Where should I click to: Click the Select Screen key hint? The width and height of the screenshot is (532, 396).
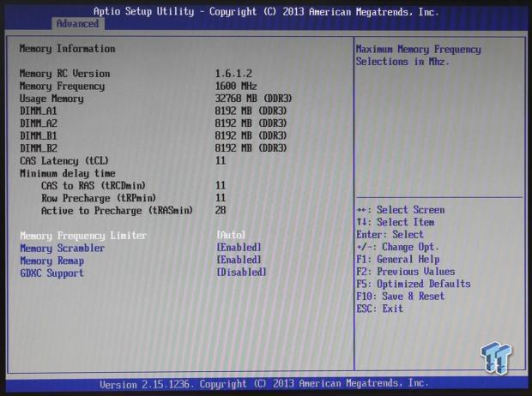[x=401, y=210]
